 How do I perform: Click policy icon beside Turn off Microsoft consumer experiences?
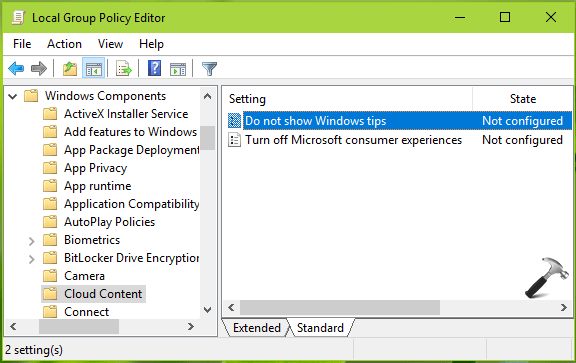234,140
